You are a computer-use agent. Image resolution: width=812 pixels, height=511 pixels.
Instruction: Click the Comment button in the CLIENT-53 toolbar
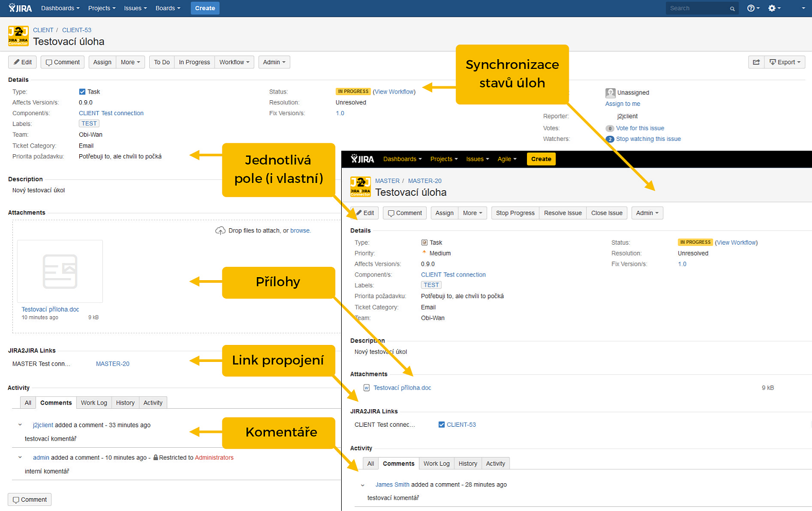coord(62,62)
